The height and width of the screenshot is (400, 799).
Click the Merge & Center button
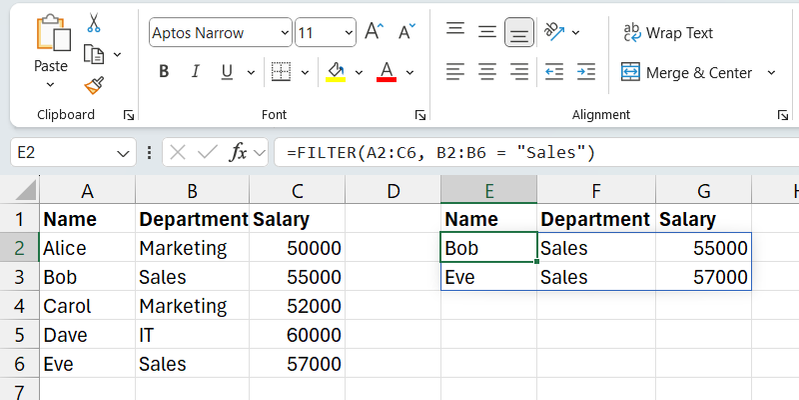[x=686, y=73]
